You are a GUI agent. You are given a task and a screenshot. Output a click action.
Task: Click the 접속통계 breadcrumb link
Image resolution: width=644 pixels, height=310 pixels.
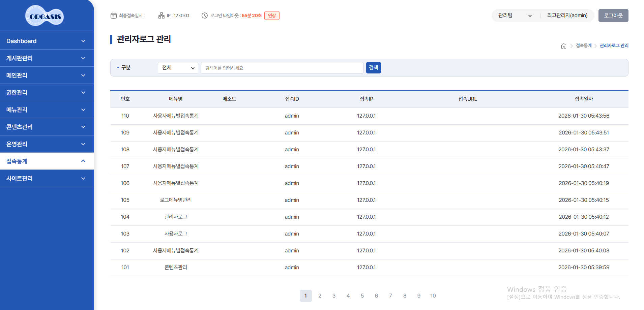583,45
